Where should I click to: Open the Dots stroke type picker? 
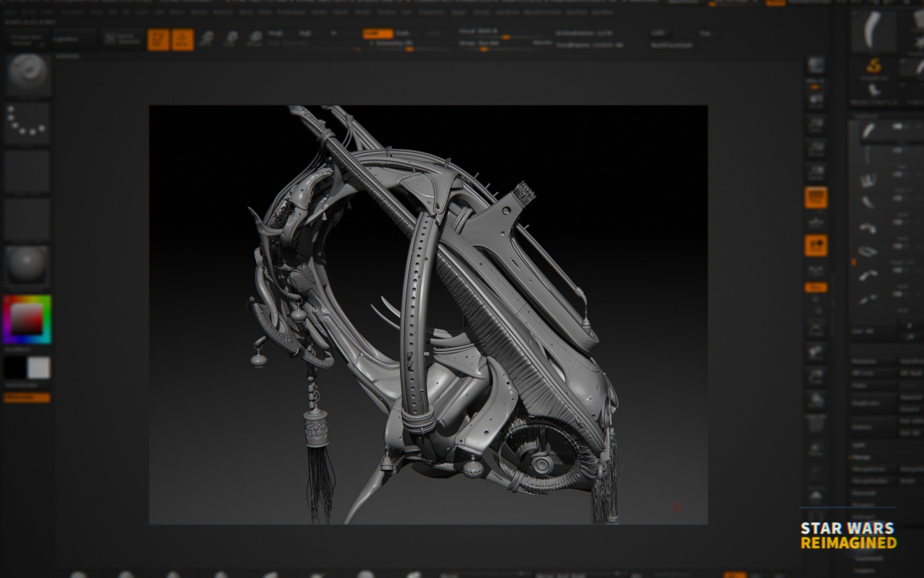click(x=27, y=123)
